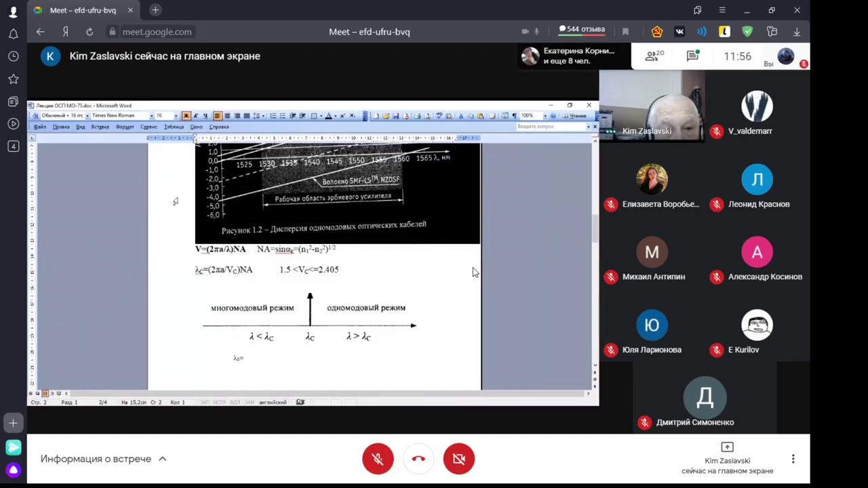
Task: Click green shield protection extension icon
Action: pos(747,32)
